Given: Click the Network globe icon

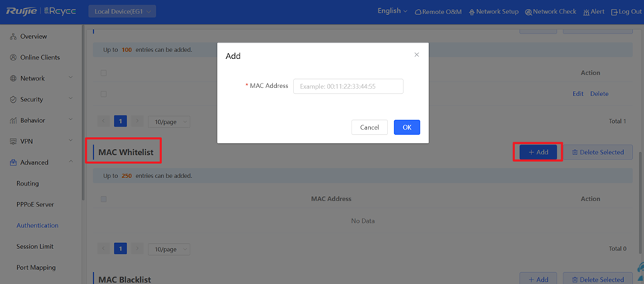Looking at the screenshot, I should (13, 78).
